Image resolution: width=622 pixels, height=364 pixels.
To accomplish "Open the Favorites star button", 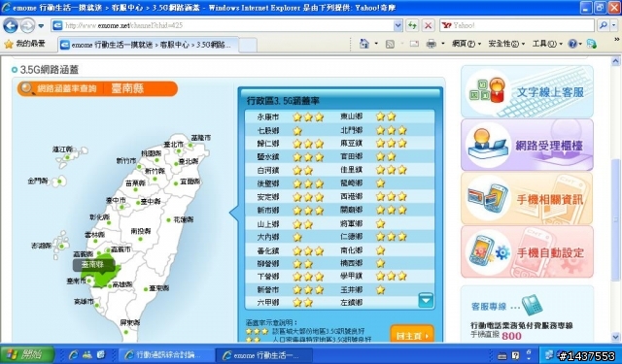I will point(24,44).
